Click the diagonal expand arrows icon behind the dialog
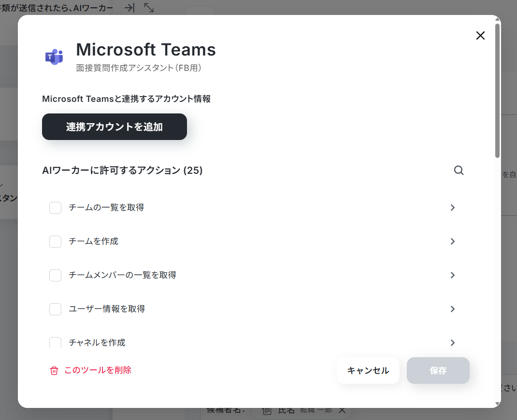 [x=149, y=8]
